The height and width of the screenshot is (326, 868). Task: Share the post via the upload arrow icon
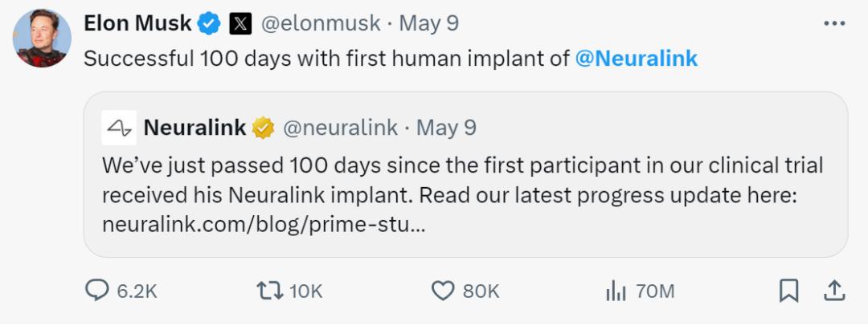[834, 290]
